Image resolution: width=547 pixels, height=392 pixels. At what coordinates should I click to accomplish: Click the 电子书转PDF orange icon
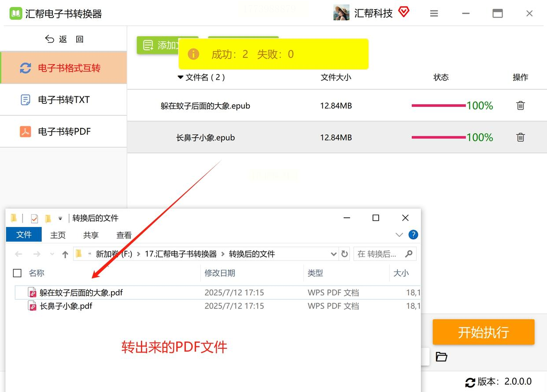click(x=26, y=132)
